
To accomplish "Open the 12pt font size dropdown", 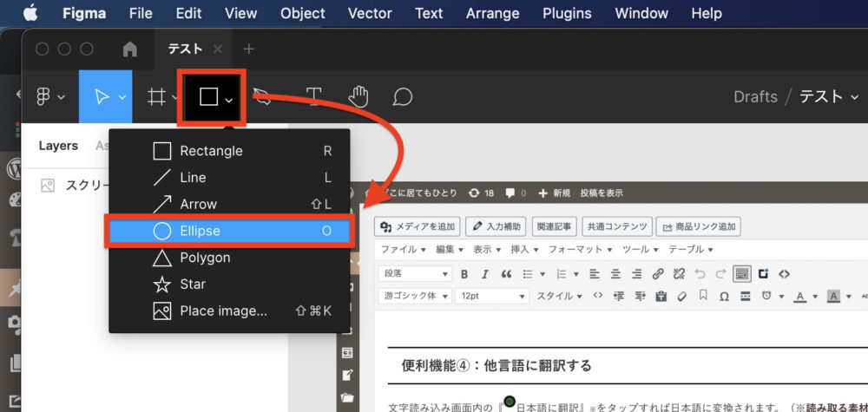I will pyautogui.click(x=492, y=296).
